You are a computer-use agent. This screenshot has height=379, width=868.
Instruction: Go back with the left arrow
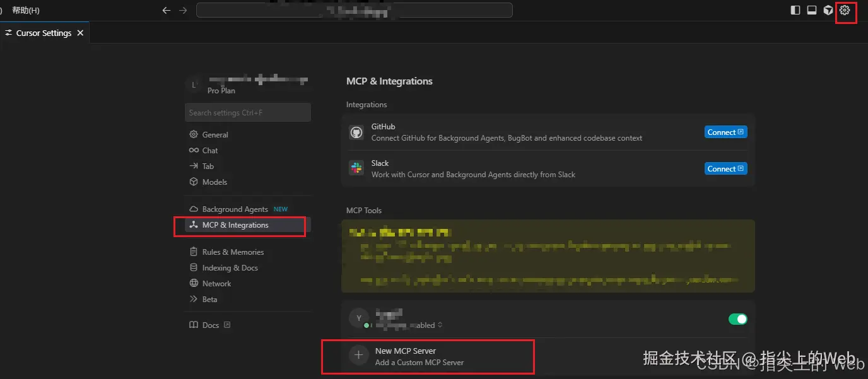click(167, 10)
